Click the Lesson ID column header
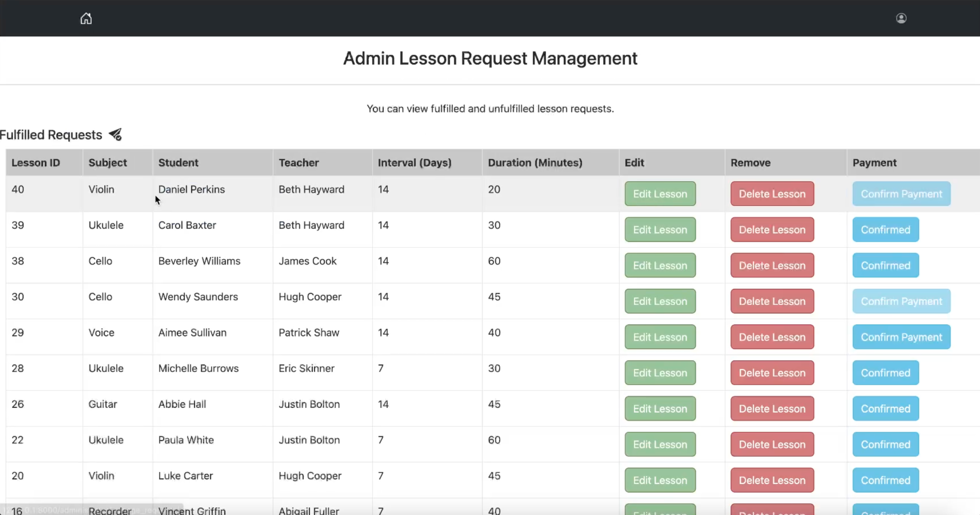This screenshot has width=980, height=515. coord(36,163)
